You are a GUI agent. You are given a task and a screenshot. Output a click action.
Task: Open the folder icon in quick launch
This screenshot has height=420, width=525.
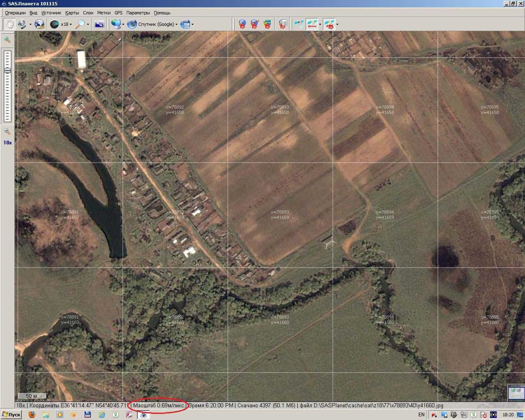(46, 415)
